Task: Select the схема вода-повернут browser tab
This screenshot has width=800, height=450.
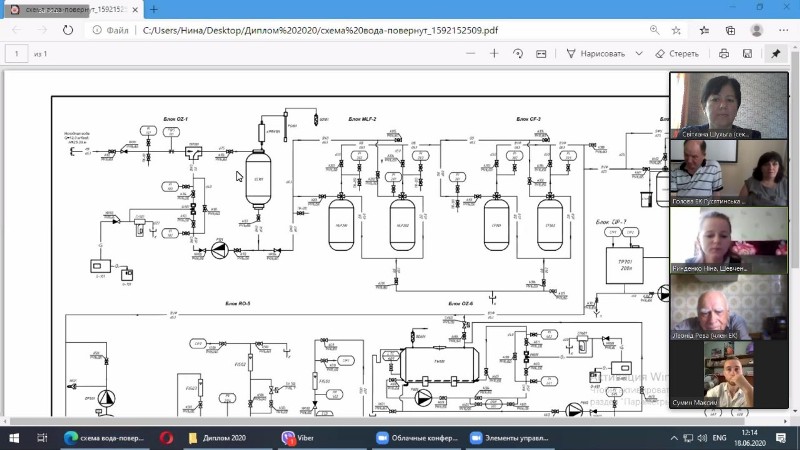Action: tap(72, 10)
